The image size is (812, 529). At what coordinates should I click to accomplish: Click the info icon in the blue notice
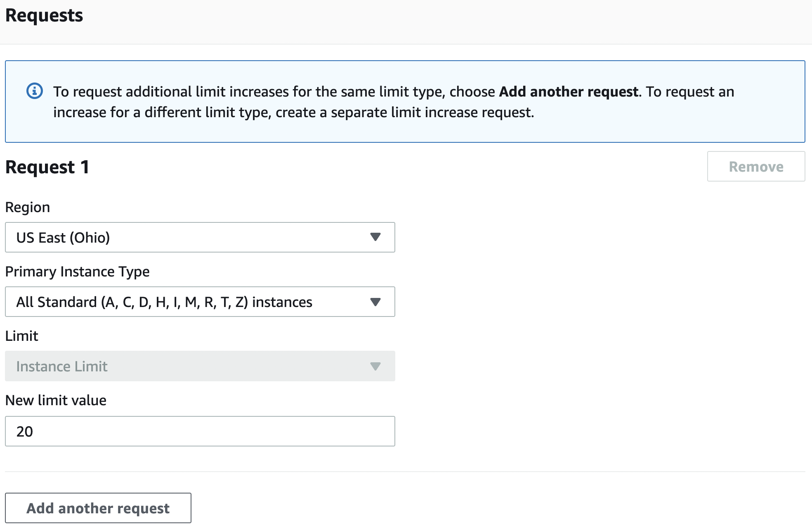(x=35, y=91)
